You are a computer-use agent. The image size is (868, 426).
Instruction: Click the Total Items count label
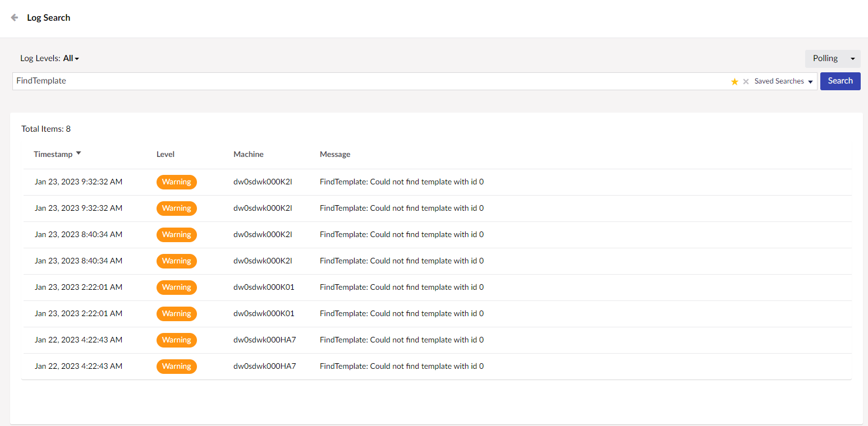point(46,128)
